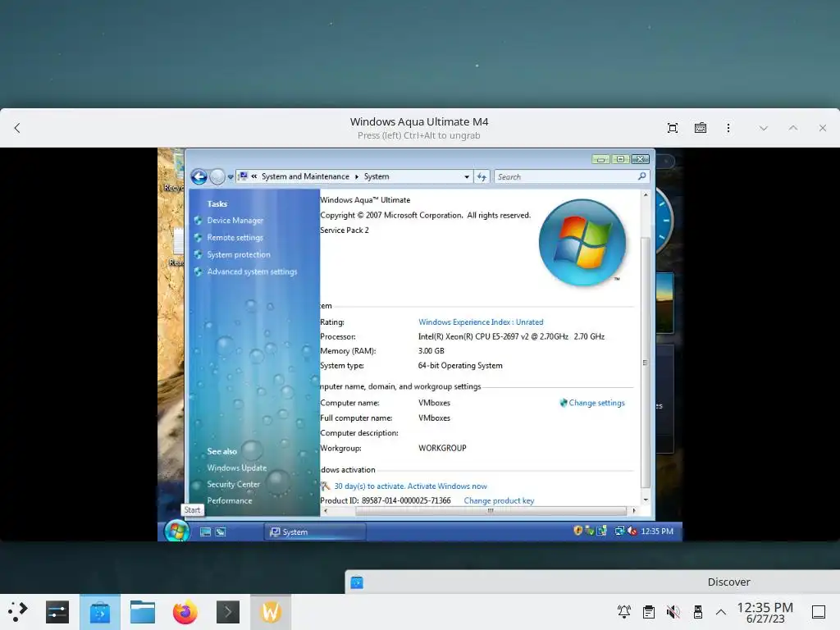The width and height of the screenshot is (840, 630).
Task: Toggle fullscreen for the virtual machine
Action: pyautogui.click(x=673, y=128)
